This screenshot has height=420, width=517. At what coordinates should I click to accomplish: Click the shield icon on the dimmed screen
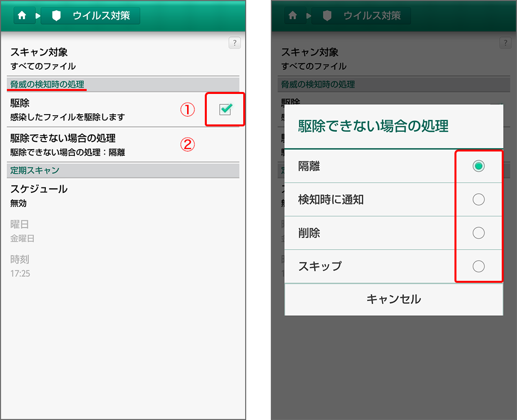326,15
